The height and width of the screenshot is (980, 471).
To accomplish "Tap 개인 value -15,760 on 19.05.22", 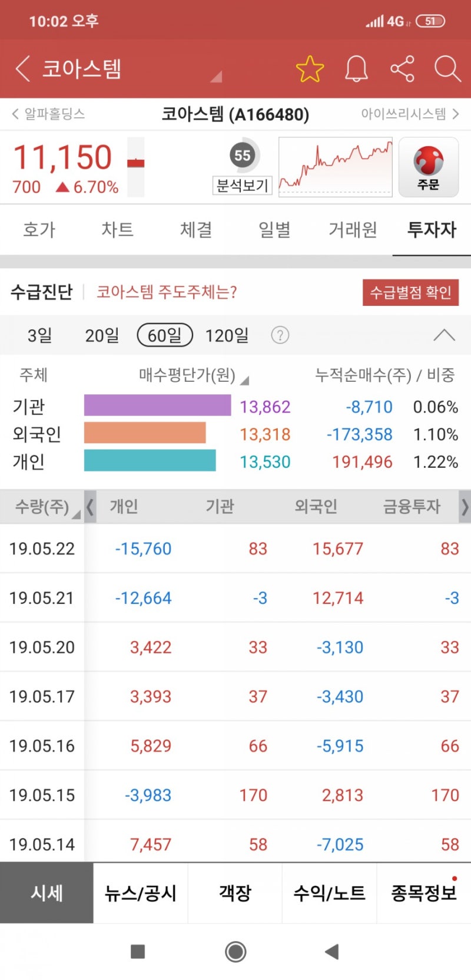I will point(143,549).
